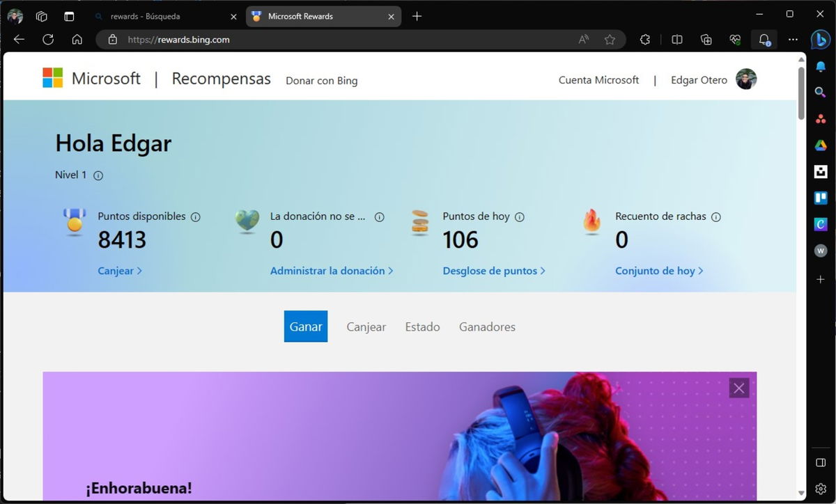Open the split screen icon in toolbar
The height and width of the screenshot is (504, 836).
point(676,40)
